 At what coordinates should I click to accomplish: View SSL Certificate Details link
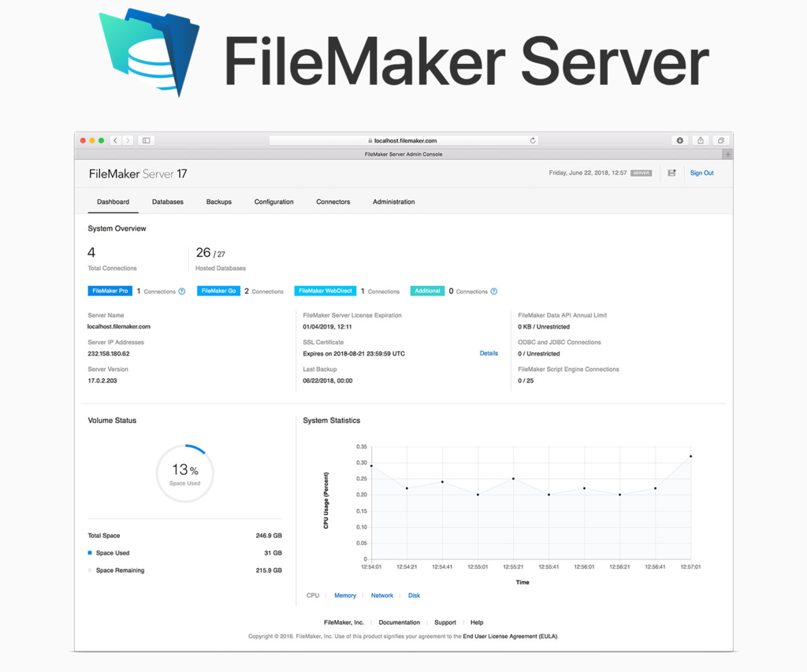[489, 354]
